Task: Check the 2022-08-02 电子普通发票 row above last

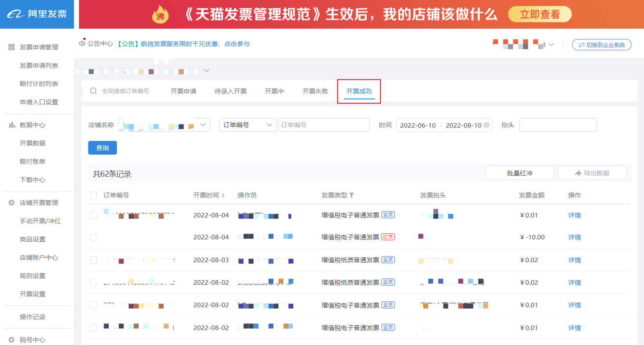Action: tap(94, 305)
